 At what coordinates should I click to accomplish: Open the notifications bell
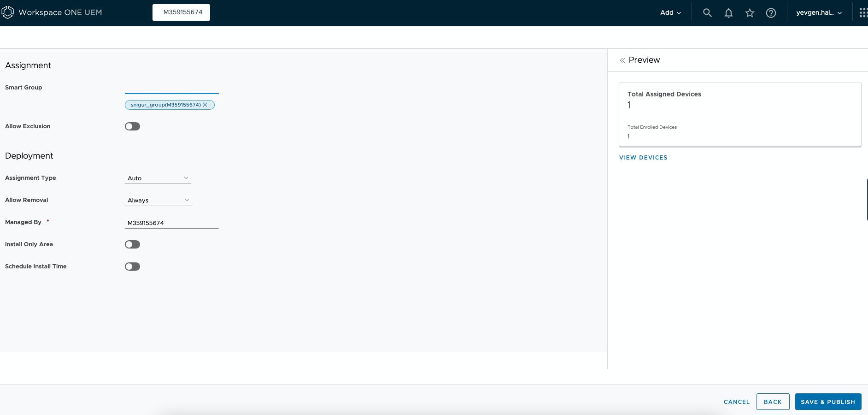point(728,13)
